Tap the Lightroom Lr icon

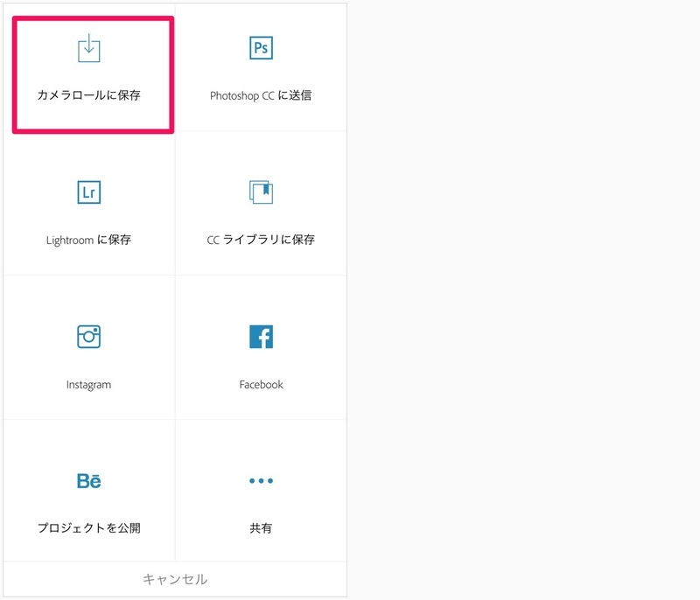pos(89,192)
